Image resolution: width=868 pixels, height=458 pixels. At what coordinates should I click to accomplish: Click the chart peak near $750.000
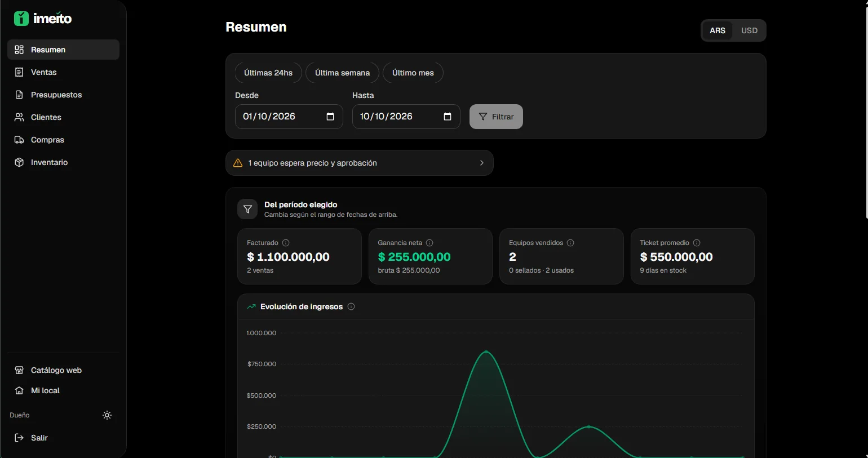tap(486, 352)
